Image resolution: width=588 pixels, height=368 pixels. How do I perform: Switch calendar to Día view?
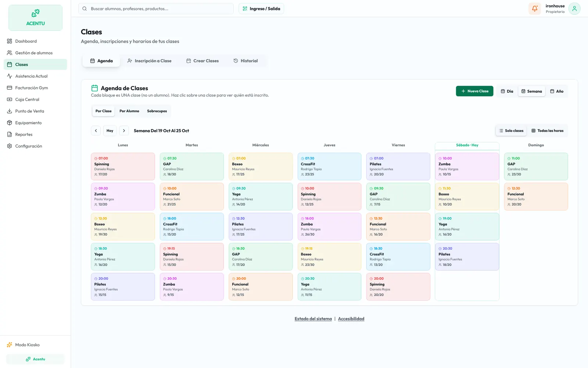(x=507, y=91)
